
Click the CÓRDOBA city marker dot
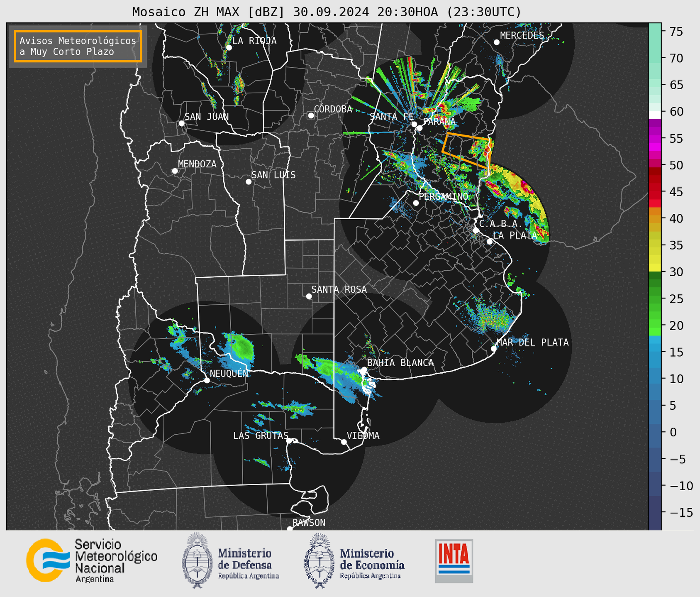(311, 115)
